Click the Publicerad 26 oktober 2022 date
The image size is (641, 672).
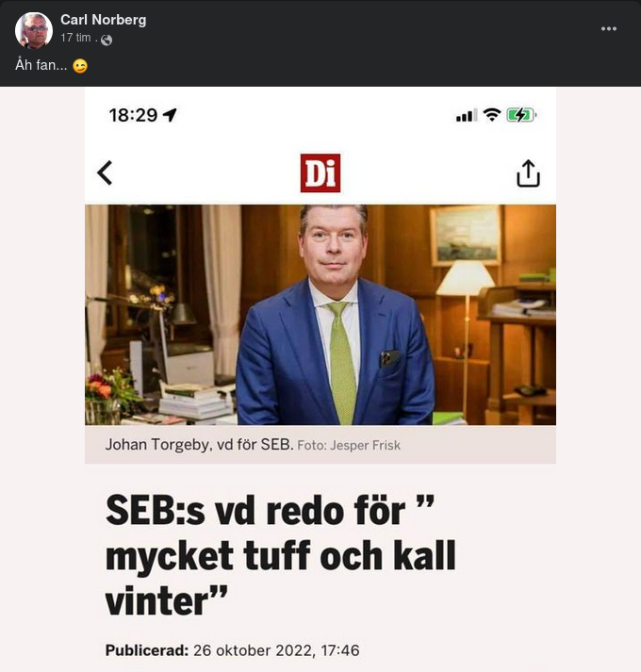233,650
